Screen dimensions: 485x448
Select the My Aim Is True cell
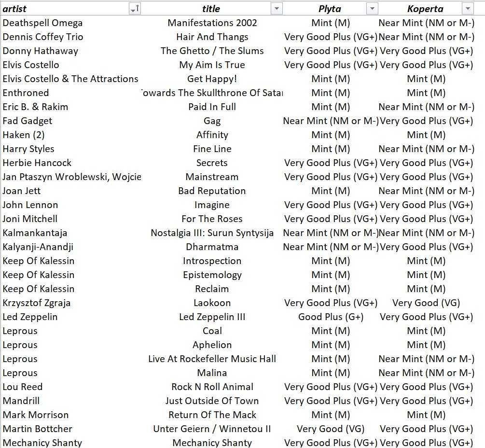pos(212,65)
